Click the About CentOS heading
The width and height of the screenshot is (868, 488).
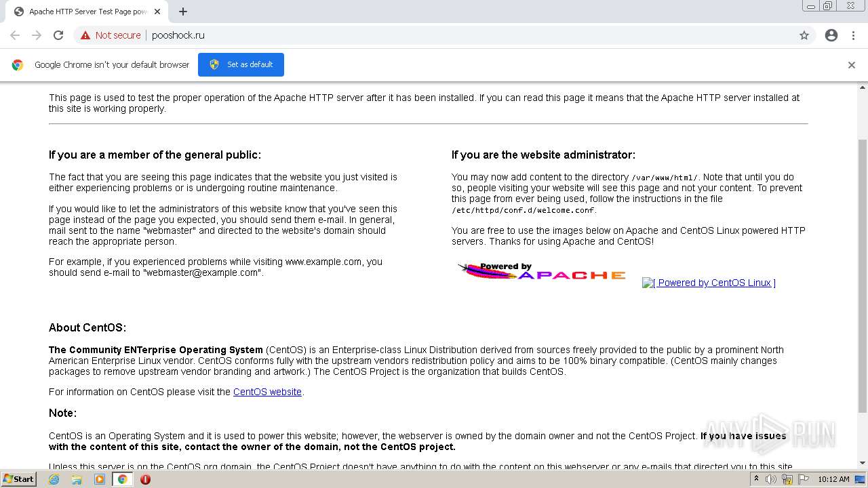point(87,327)
